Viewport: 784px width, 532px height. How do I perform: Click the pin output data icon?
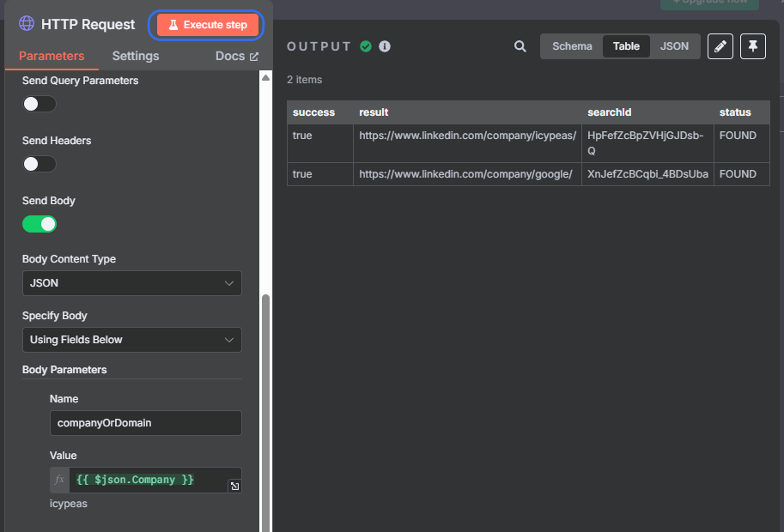click(x=752, y=46)
